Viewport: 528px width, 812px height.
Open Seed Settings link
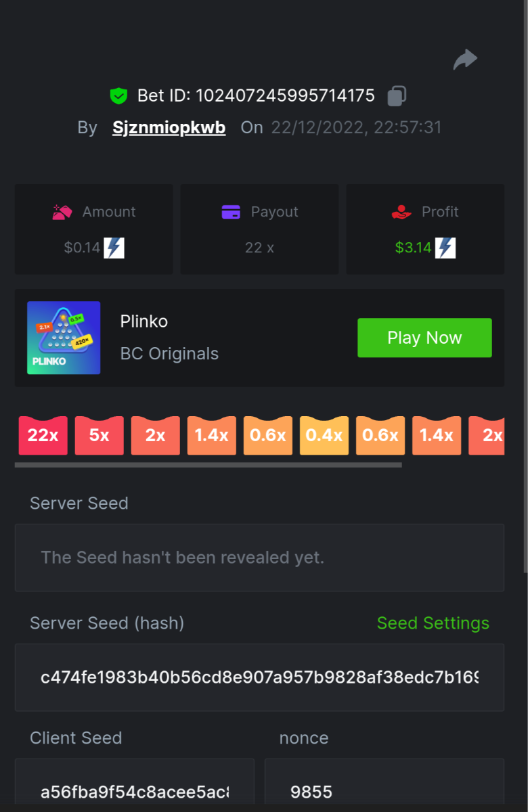click(x=433, y=623)
